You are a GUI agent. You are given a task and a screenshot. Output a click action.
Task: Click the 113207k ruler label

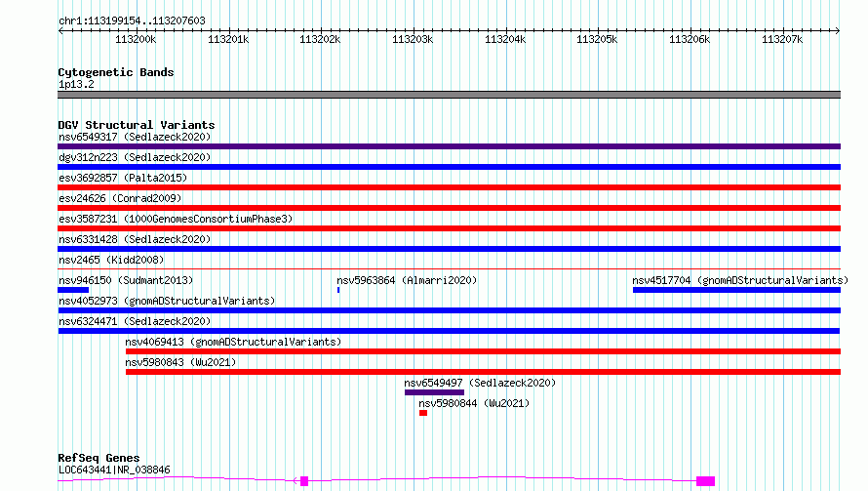[x=781, y=39]
